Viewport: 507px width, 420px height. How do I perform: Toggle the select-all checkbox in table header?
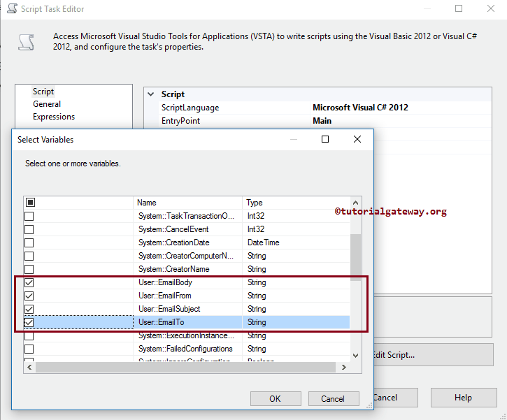[x=30, y=203]
